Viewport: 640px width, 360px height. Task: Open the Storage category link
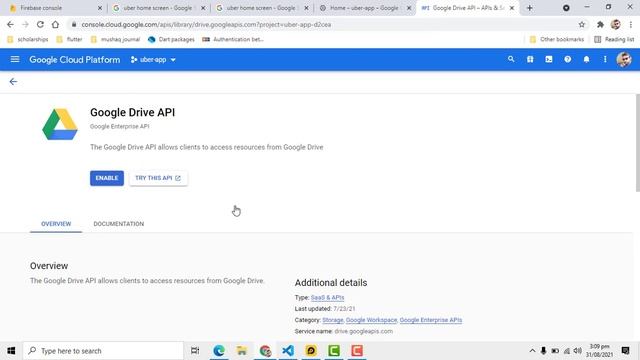click(x=333, y=320)
